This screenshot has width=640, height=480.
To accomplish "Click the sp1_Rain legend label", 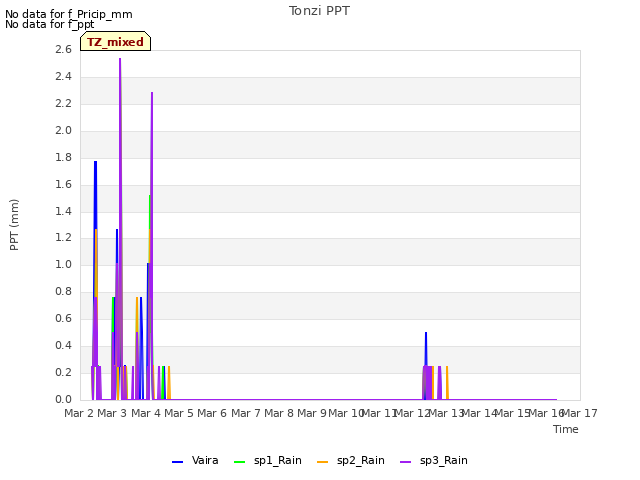I will pyautogui.click(x=278, y=460).
